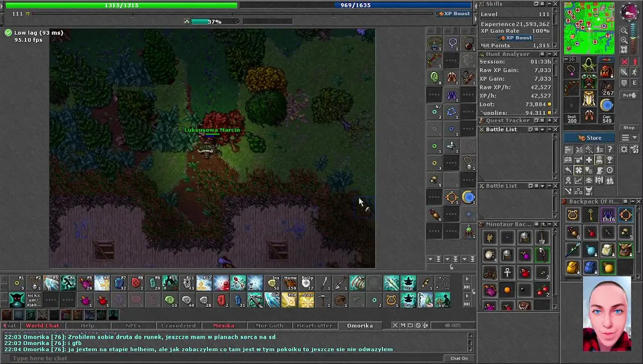Click XP Boost button in the top bar
This screenshot has height=364, width=643.
tap(454, 14)
